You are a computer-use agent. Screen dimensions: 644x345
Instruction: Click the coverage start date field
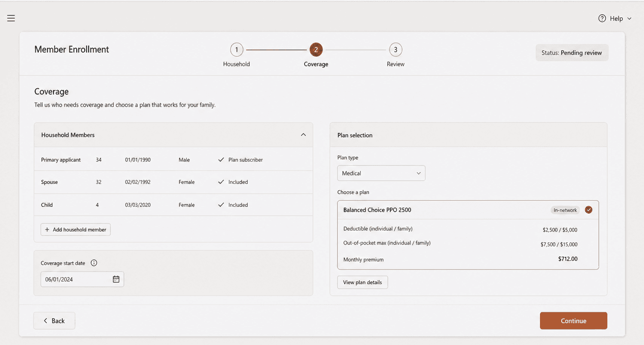(x=82, y=279)
